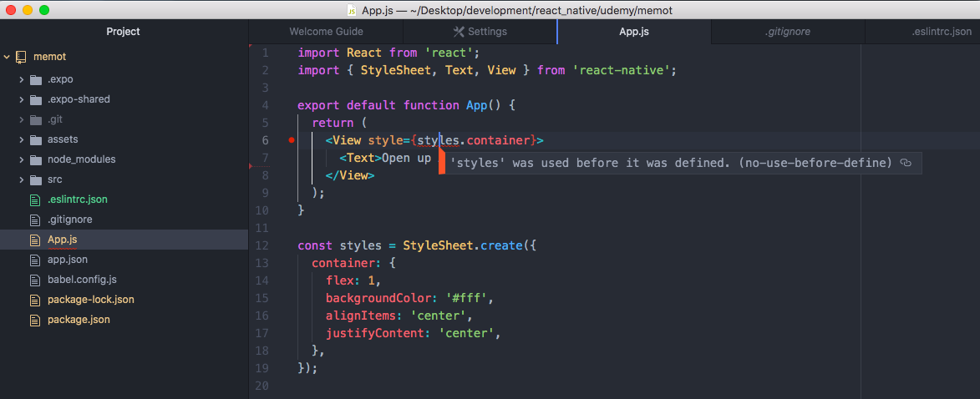980x399 pixels.
Task: Select babel.config.js in the file tree
Action: (x=81, y=280)
